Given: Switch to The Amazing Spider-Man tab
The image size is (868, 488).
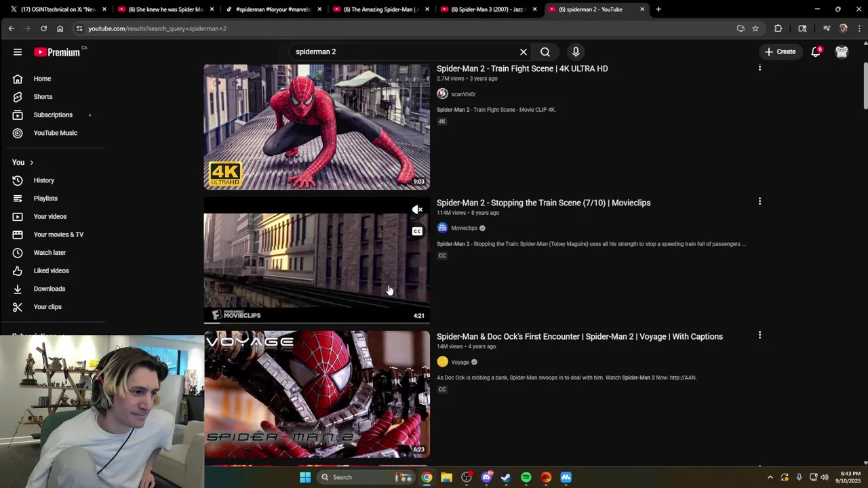Looking at the screenshot, I should point(381,9).
